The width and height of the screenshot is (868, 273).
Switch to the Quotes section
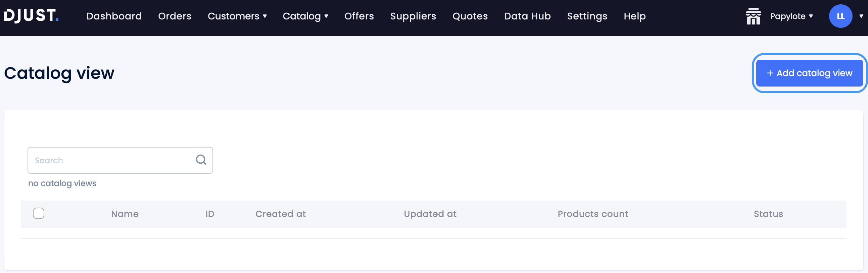tap(470, 16)
